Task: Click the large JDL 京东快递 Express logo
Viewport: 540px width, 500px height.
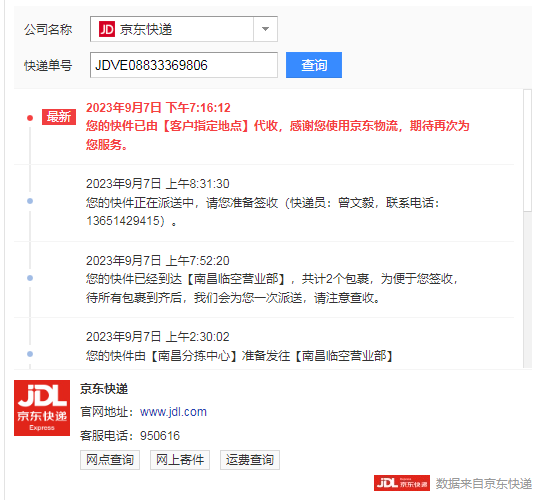Action: coord(42,408)
